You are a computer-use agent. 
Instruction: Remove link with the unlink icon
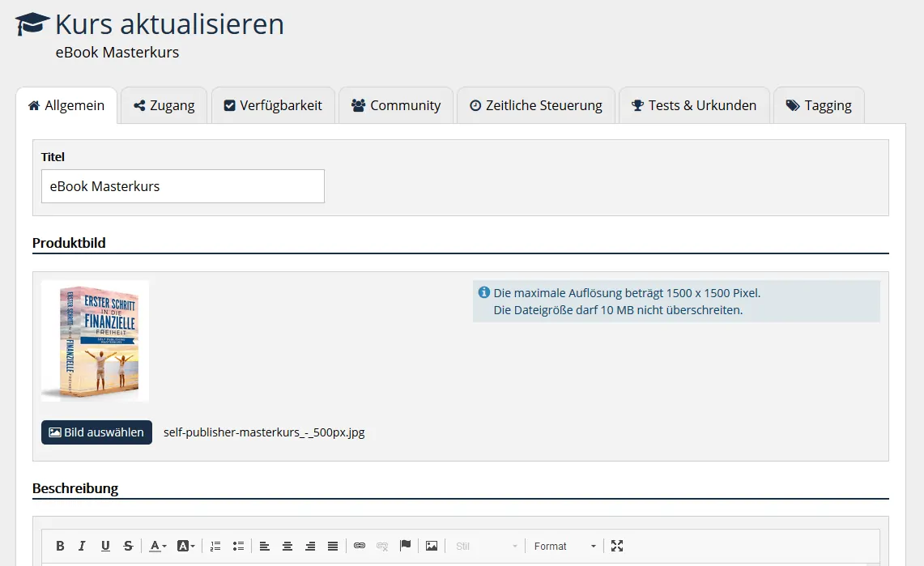point(382,546)
